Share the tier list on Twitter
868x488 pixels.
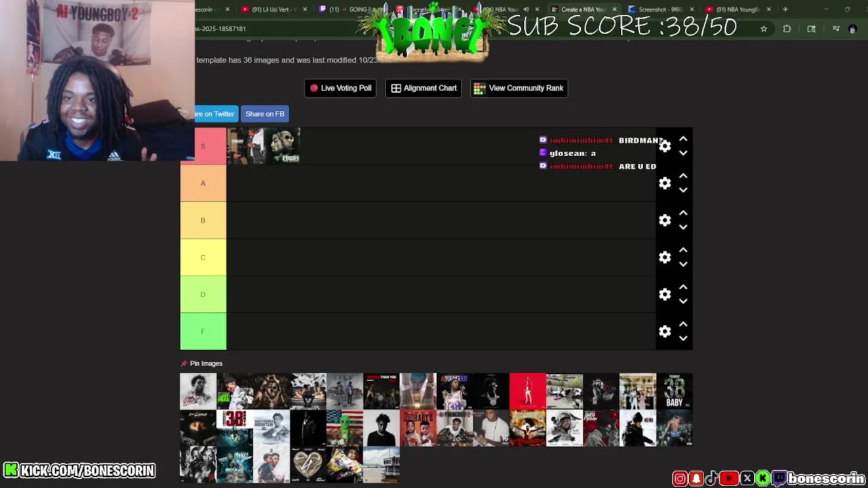(x=216, y=114)
